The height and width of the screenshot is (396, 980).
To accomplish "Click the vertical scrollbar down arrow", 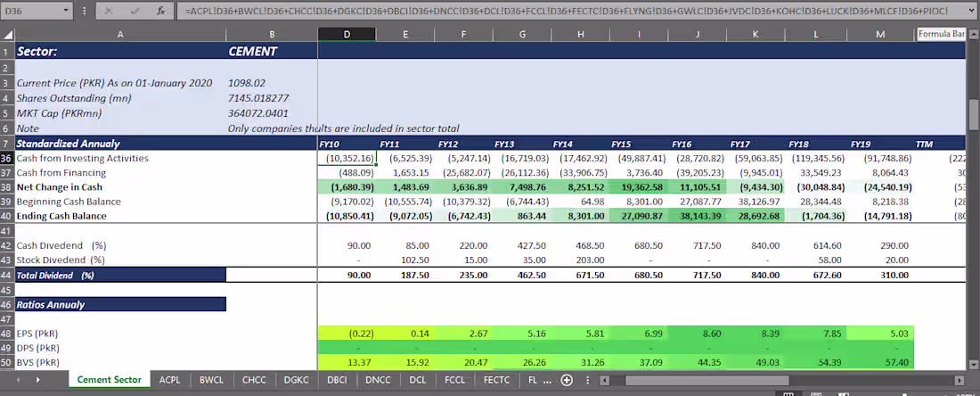I will point(974,365).
